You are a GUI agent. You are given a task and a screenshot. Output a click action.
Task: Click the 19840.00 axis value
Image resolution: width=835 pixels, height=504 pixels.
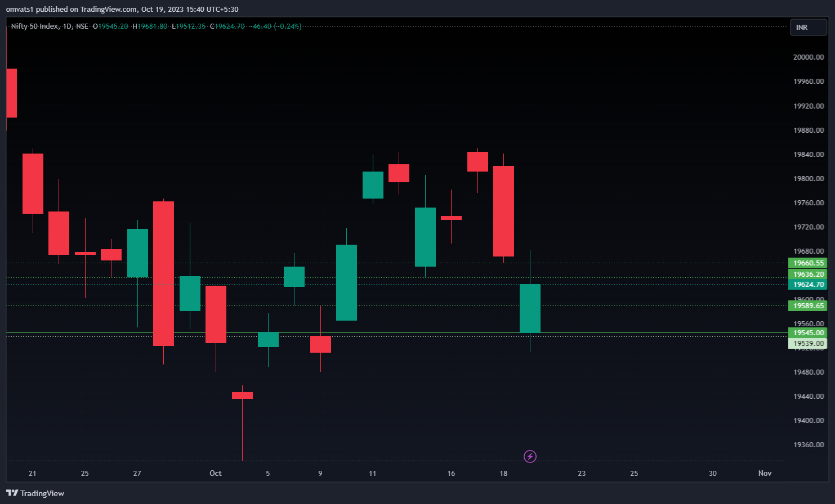[x=809, y=154]
